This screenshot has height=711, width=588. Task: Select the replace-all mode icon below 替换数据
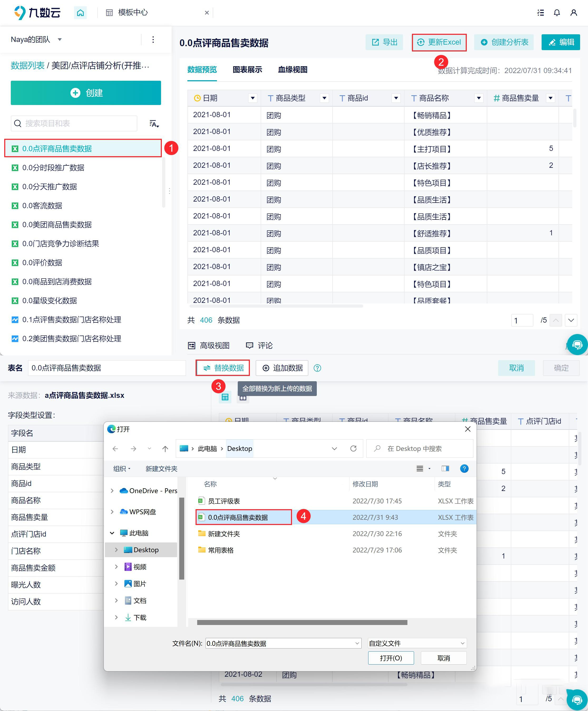[225, 397]
